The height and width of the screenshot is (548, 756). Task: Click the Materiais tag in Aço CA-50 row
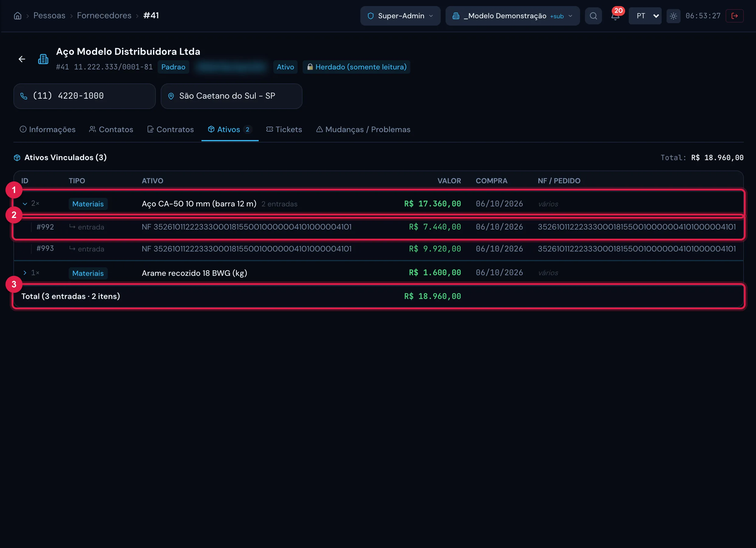click(x=88, y=204)
